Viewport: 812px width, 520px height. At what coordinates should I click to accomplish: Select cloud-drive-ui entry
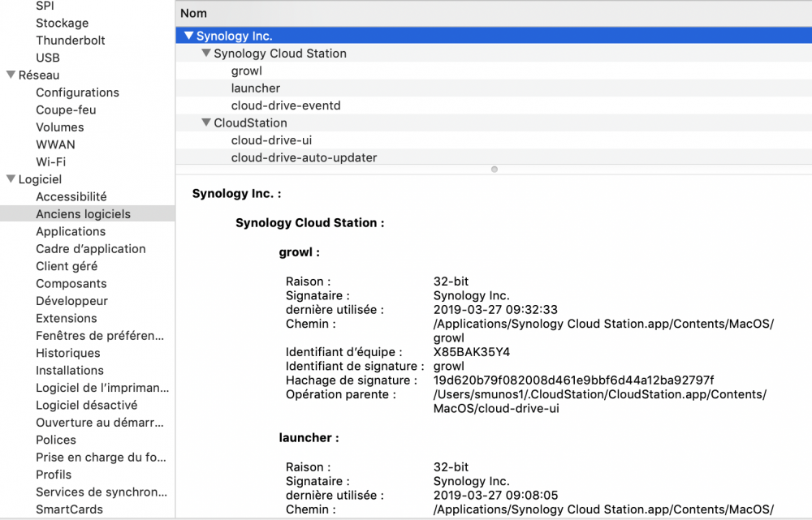pyautogui.click(x=271, y=140)
